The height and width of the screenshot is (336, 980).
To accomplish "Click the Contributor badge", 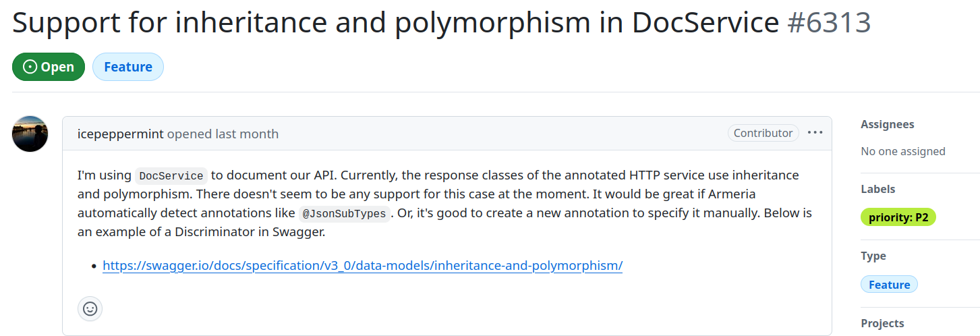I will (763, 133).
